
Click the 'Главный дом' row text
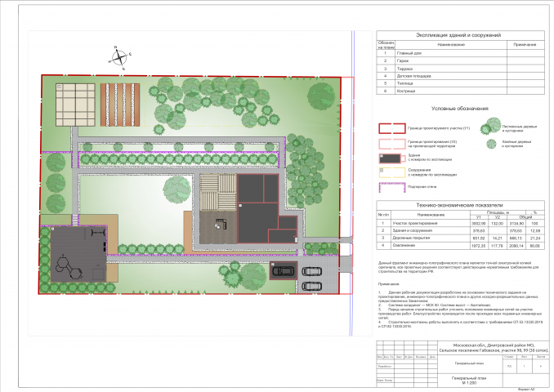[409, 53]
